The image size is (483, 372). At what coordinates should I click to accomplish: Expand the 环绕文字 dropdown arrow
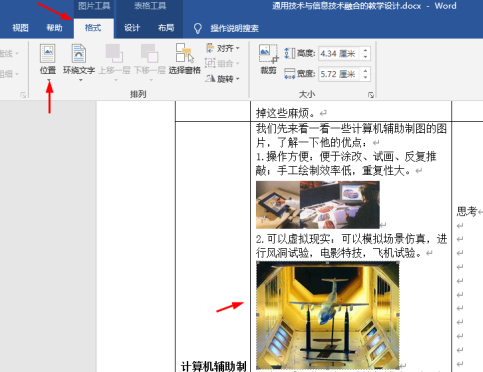coord(81,80)
